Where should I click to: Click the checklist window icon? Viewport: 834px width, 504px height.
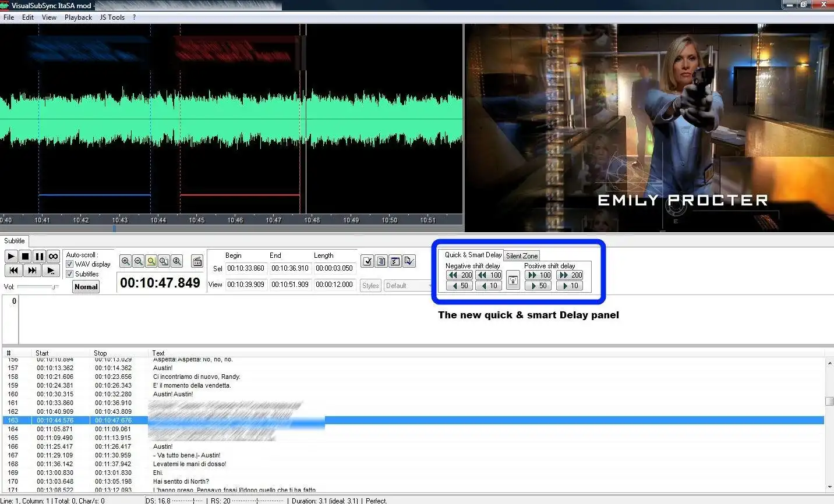(x=395, y=261)
